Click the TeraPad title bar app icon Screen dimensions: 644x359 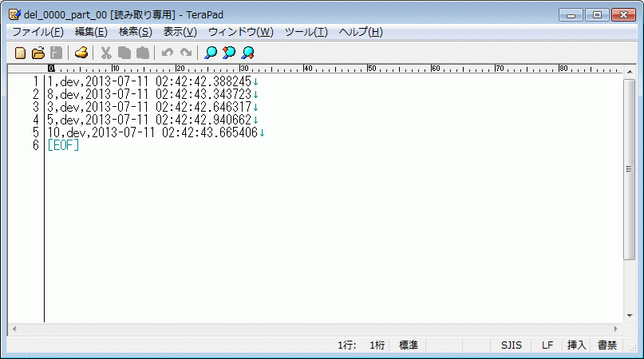pyautogui.click(x=14, y=15)
